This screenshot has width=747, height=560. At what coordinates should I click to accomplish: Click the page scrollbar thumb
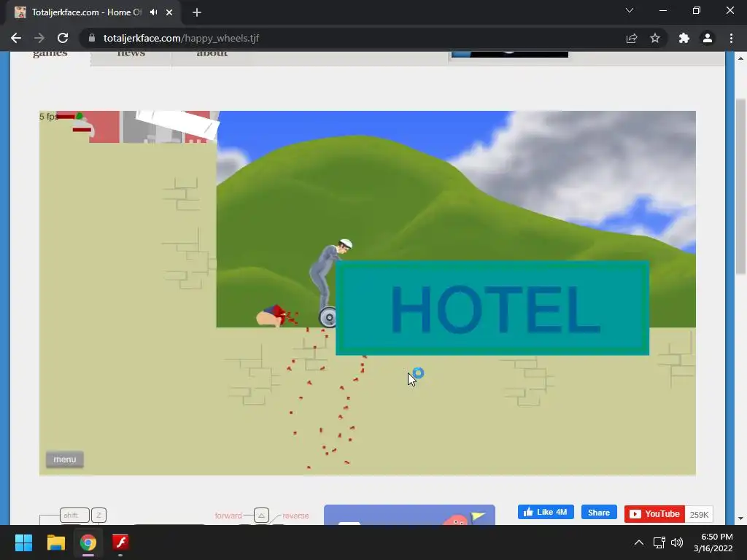click(740, 187)
